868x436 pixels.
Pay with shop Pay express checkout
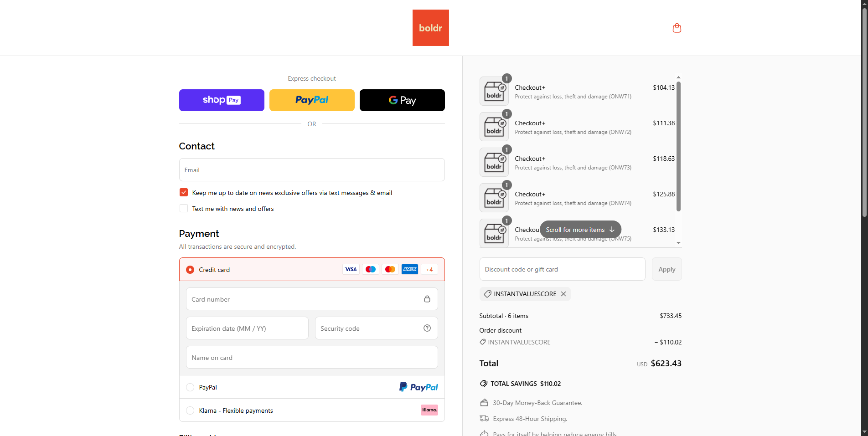pyautogui.click(x=222, y=100)
